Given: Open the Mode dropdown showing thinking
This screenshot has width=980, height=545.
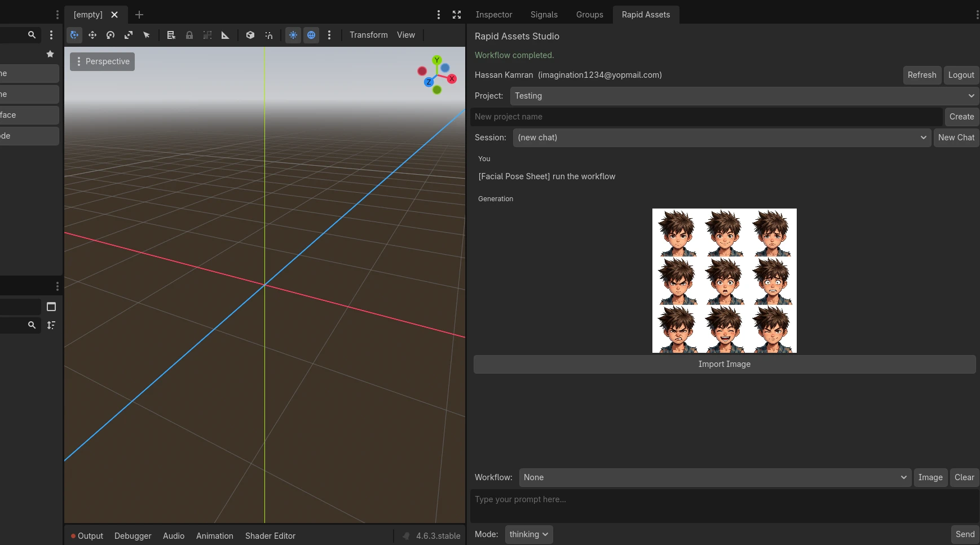Looking at the screenshot, I should point(529,534).
